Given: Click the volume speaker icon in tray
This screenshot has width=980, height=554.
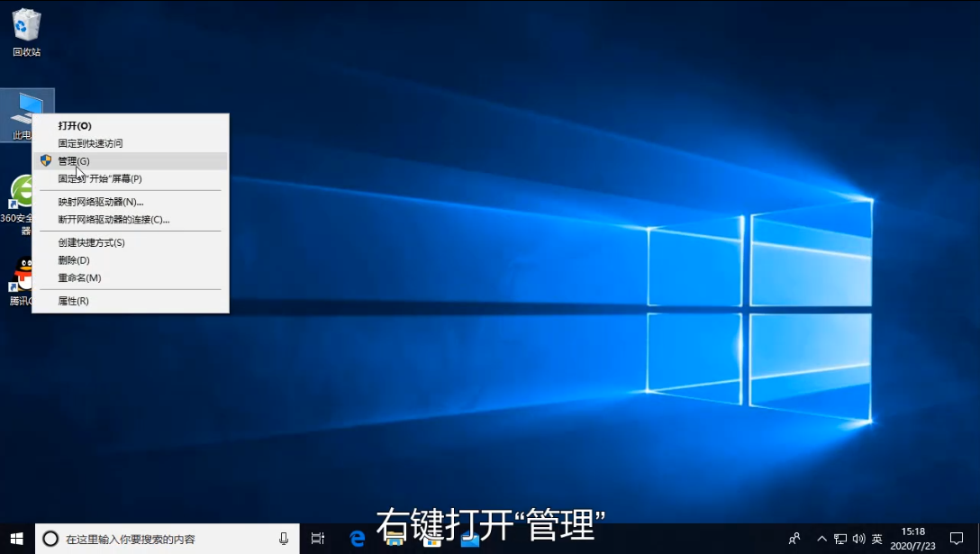Looking at the screenshot, I should (857, 539).
